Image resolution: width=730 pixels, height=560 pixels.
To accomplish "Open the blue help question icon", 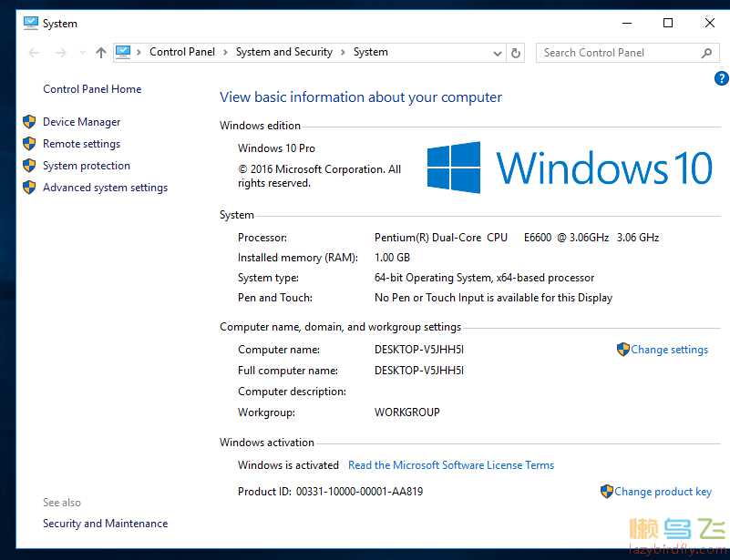I will [x=721, y=78].
